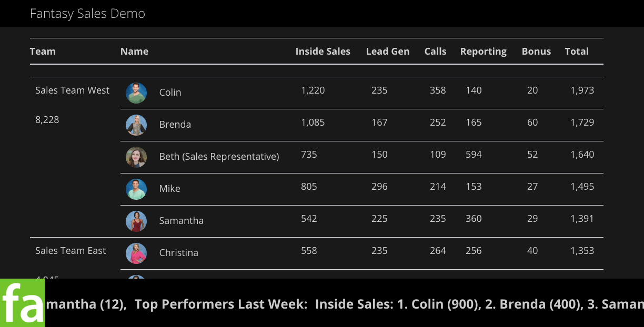Sort by Total column header

click(577, 52)
